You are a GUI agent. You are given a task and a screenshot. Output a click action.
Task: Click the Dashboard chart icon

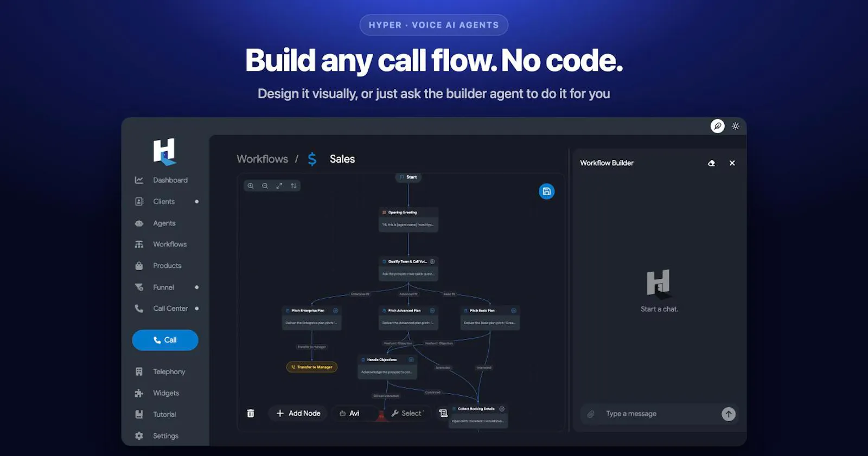click(139, 180)
